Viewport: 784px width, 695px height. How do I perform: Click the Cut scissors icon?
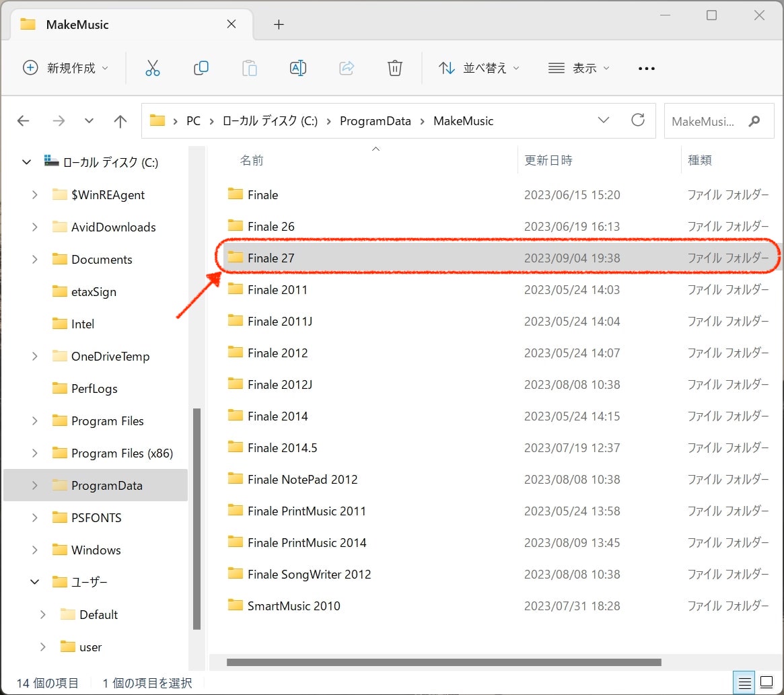pos(153,68)
